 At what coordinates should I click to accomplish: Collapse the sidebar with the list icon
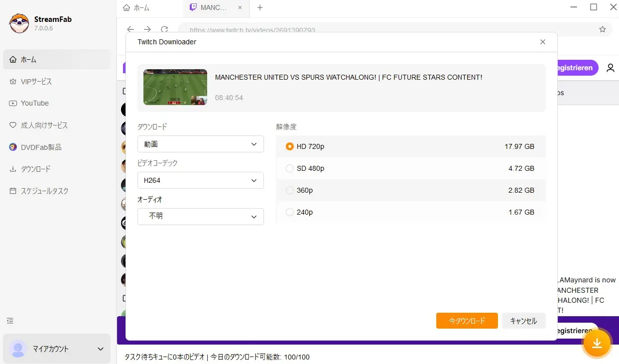[10, 321]
